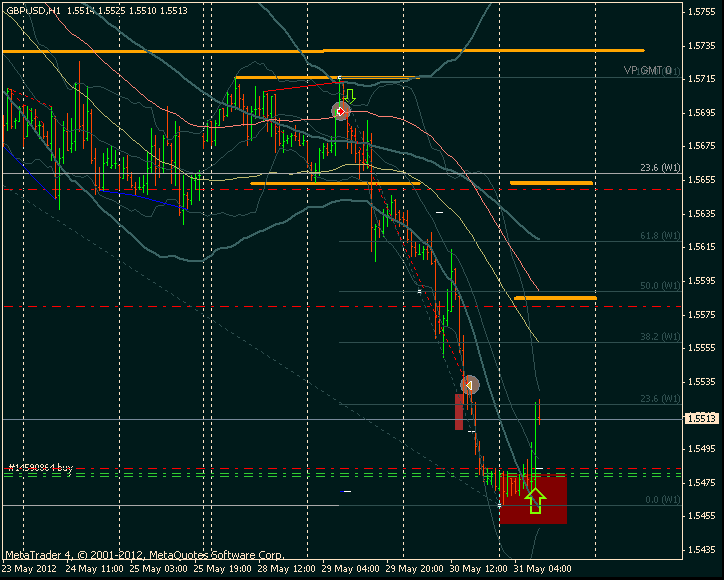The width and height of the screenshot is (724, 580).
Task: Click price scale value 1.5555
Action: [701, 348]
